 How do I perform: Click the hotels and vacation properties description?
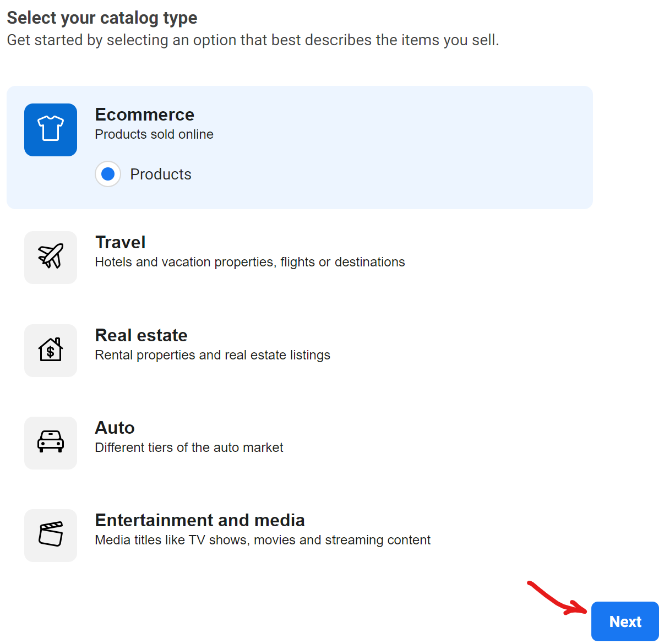point(250,262)
